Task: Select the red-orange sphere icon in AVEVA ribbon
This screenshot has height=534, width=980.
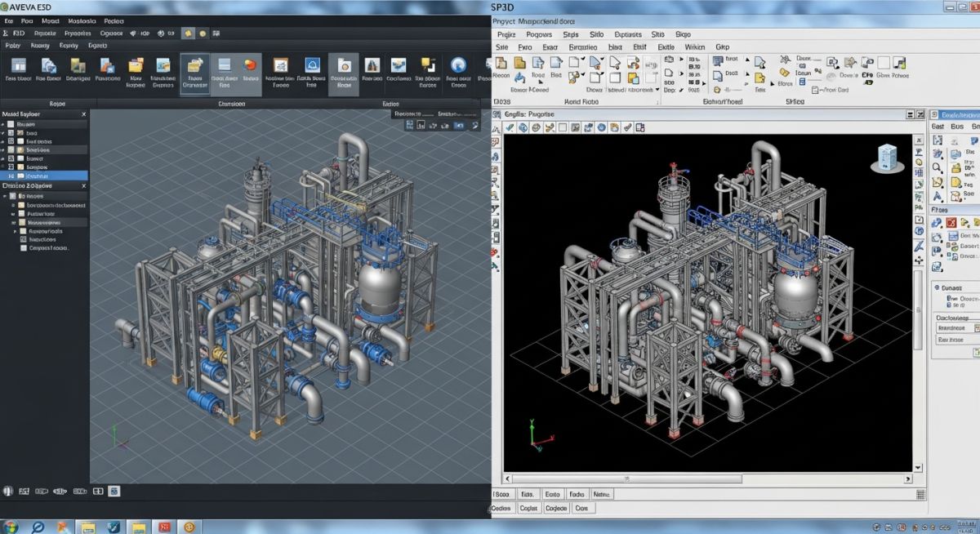Action: [249, 65]
